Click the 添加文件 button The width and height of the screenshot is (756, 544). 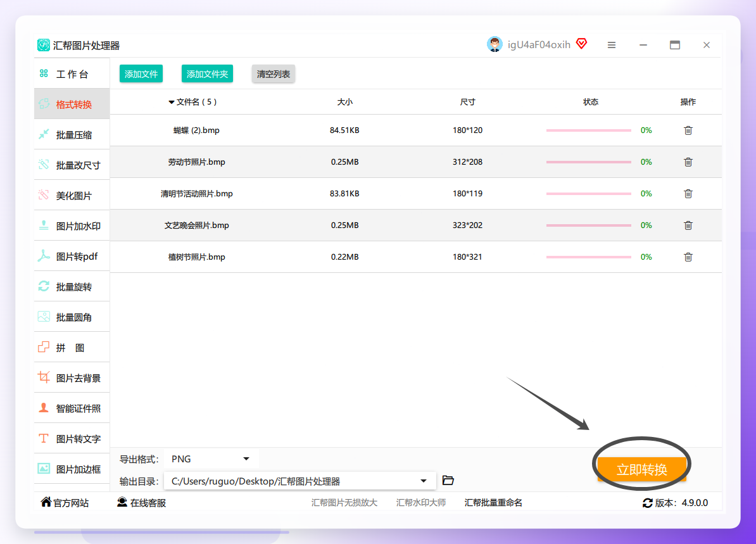pyautogui.click(x=141, y=74)
